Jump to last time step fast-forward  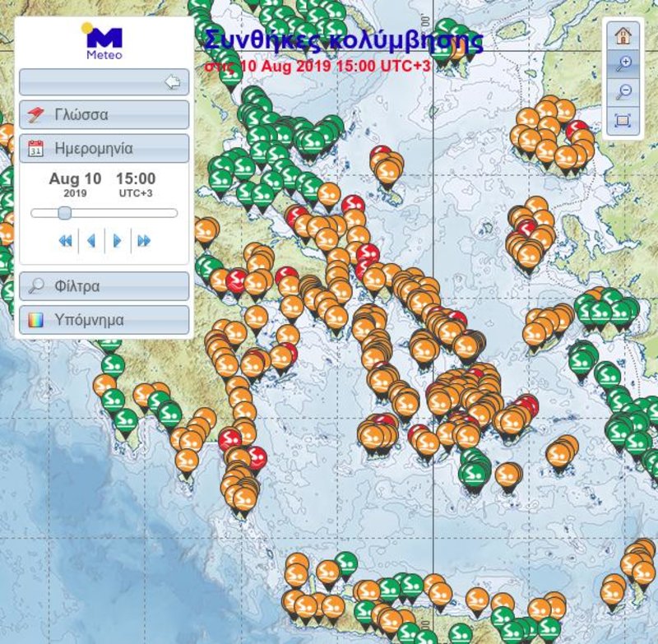pos(143,241)
